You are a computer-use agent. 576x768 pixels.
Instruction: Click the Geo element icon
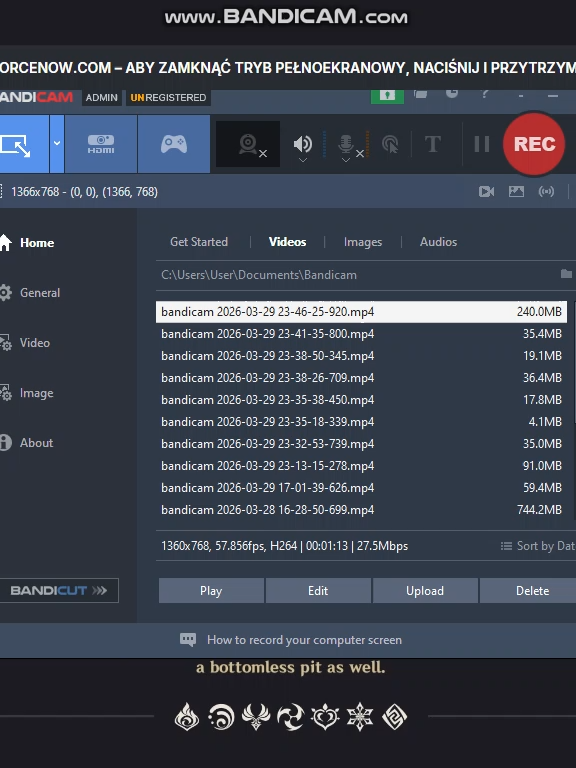pos(394,718)
